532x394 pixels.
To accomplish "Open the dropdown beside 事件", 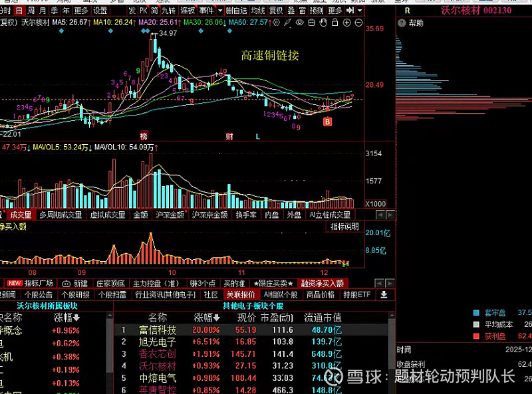I will coord(220,11).
